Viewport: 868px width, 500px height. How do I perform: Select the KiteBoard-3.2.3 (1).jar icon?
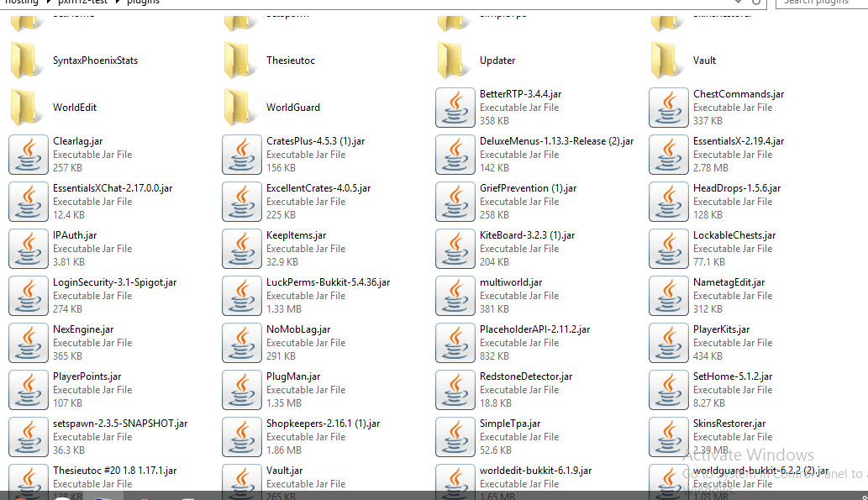pos(455,249)
